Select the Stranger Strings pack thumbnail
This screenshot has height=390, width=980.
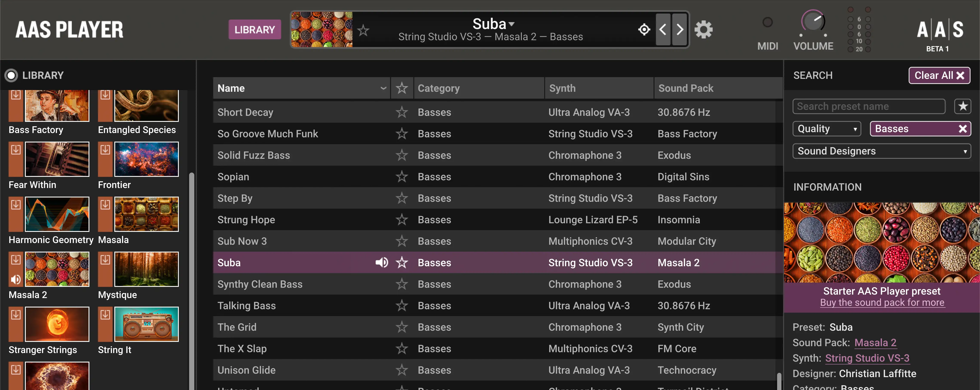pos(57,324)
